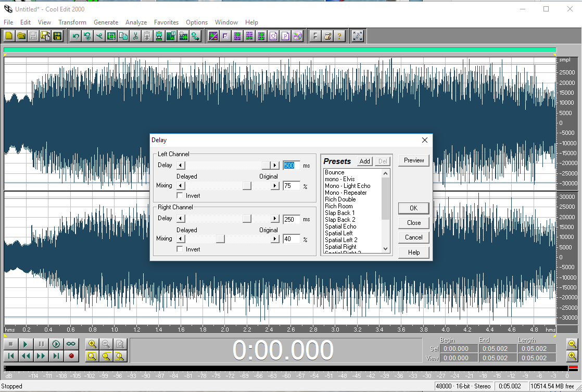Screen dimensions: 582x392
Task: Click left arrow of Left Channel Delay slider
Action: coord(181,165)
